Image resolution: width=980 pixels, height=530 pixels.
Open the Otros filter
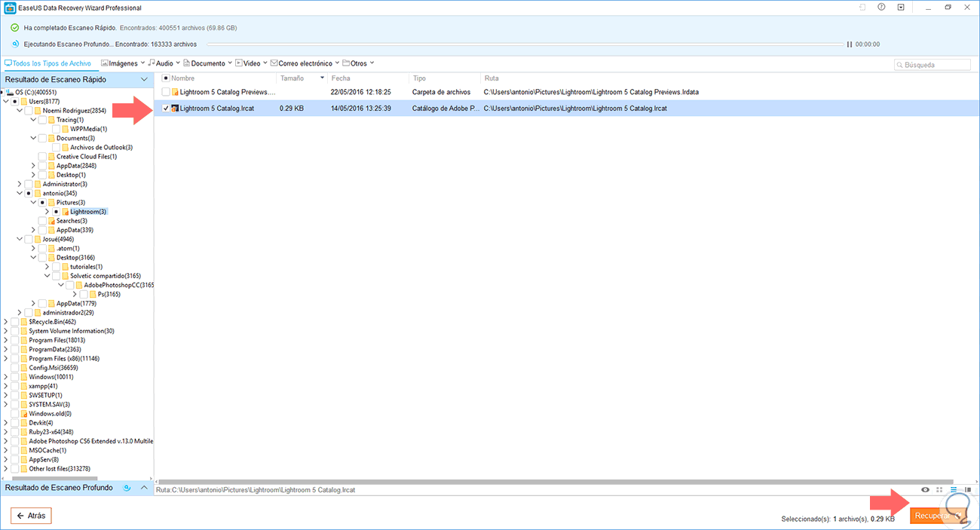pyautogui.click(x=358, y=63)
